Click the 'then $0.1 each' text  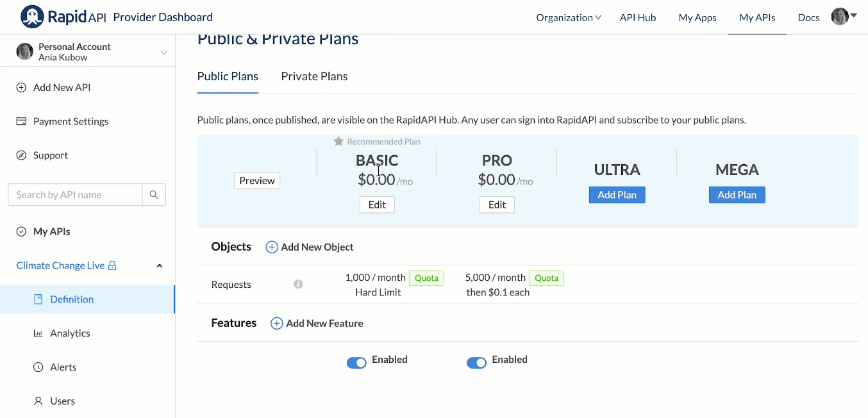pyautogui.click(x=498, y=292)
